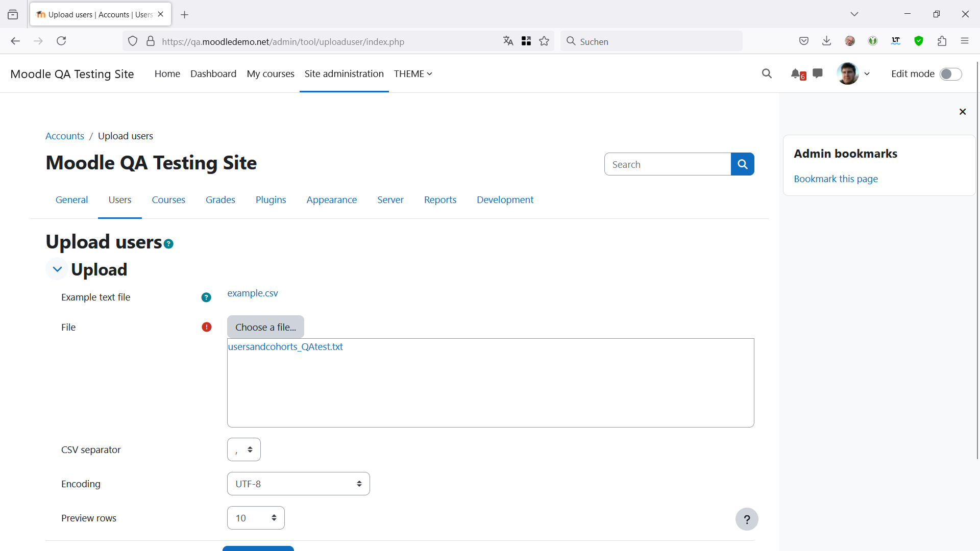The height and width of the screenshot is (551, 980).
Task: Open the Grades admin tab
Action: point(220,200)
